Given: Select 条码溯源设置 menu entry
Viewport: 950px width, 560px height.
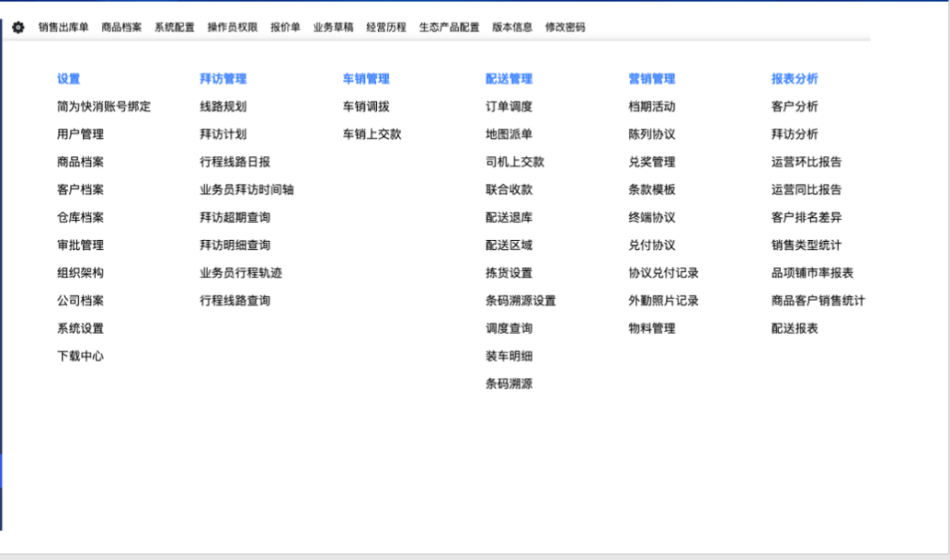Looking at the screenshot, I should [x=521, y=301].
